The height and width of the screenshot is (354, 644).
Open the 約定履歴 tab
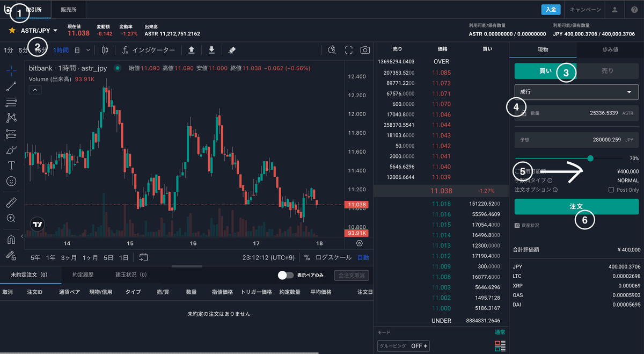point(83,274)
